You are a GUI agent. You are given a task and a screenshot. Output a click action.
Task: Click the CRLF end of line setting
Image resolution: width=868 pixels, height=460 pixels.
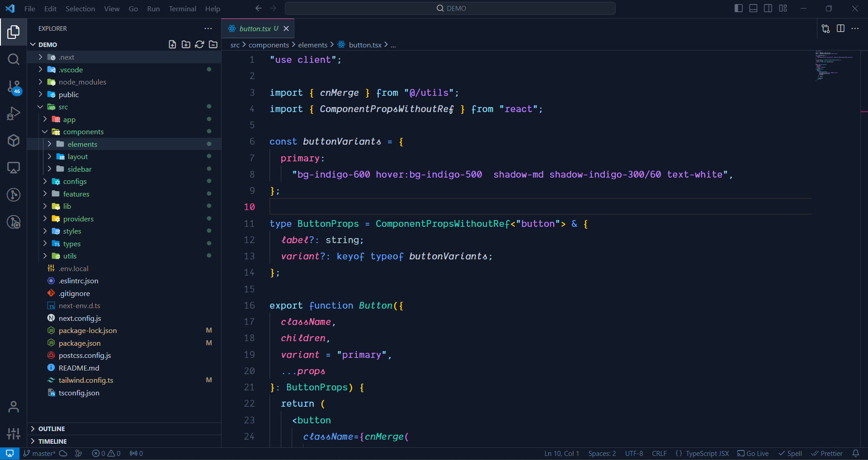click(659, 453)
